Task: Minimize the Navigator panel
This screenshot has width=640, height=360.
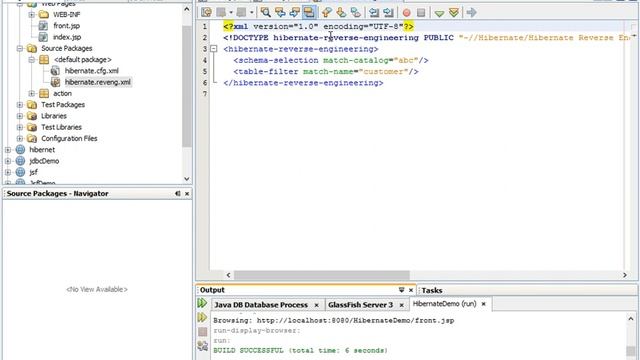Action: pos(178,193)
